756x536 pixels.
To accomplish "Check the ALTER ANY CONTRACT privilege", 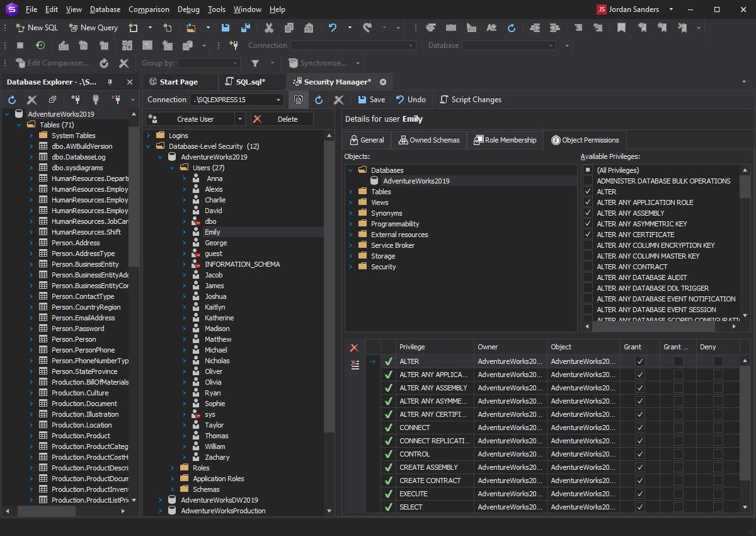I will (587, 266).
